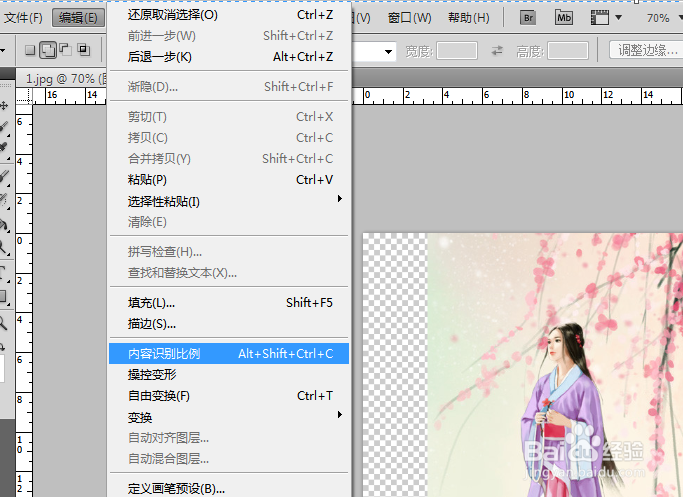This screenshot has width=683, height=497.
Task: Select the Type tool
Action: click(4, 273)
